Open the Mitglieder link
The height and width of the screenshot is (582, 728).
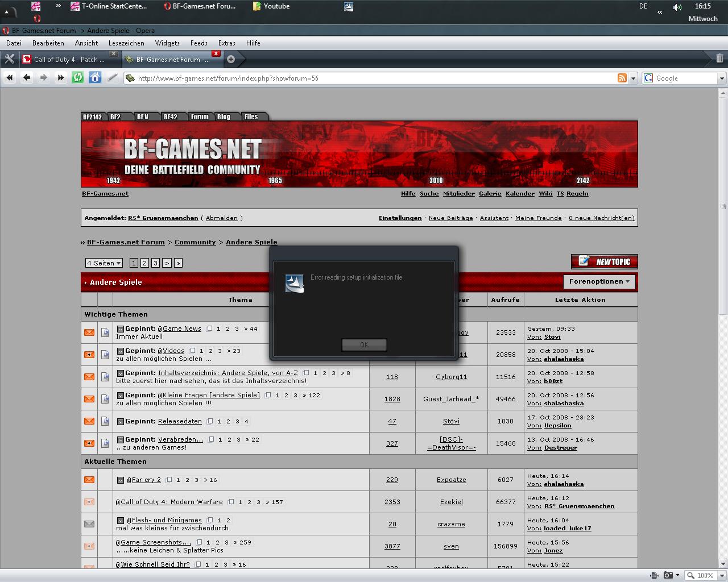click(x=459, y=194)
